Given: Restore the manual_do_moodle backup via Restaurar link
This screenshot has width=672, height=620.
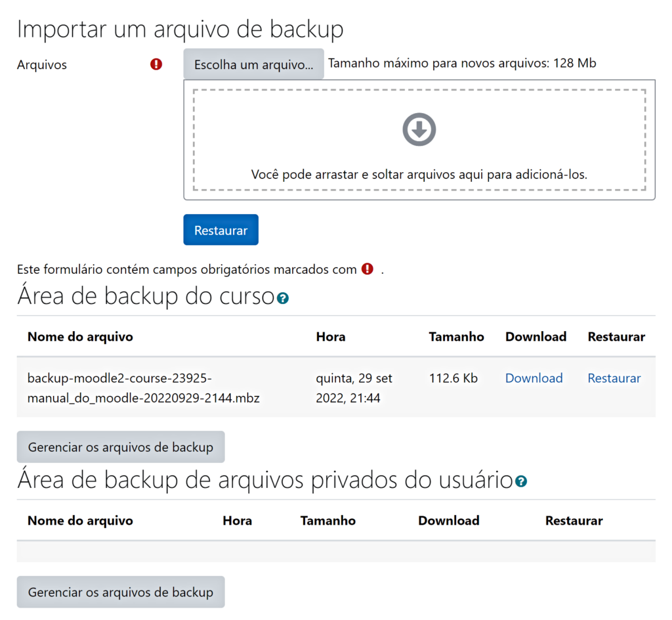Looking at the screenshot, I should (614, 378).
